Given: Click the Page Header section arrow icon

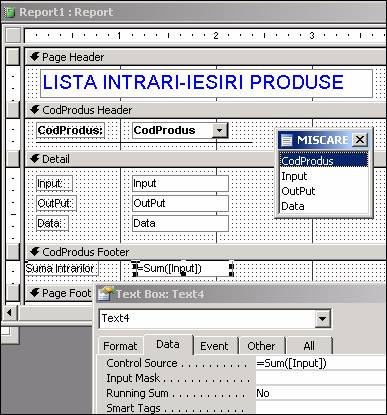Looking at the screenshot, I should coord(35,57).
